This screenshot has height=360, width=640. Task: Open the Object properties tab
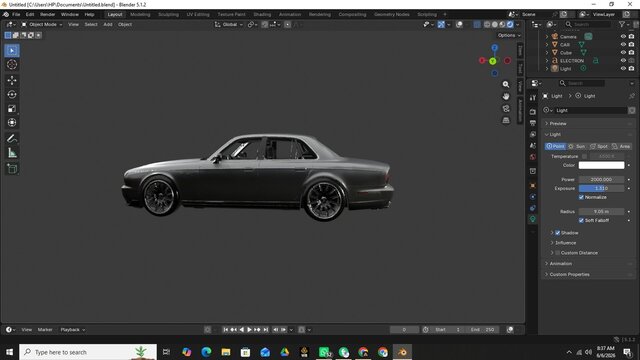[x=533, y=185]
